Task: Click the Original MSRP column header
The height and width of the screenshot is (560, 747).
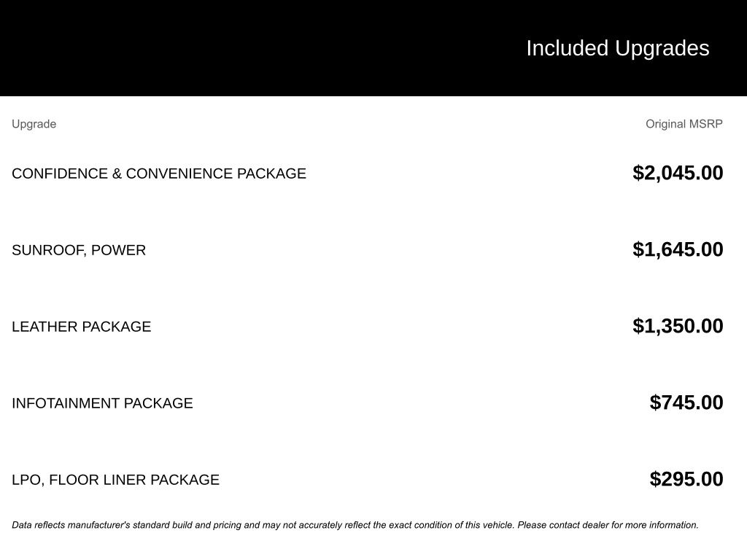Action: [684, 124]
